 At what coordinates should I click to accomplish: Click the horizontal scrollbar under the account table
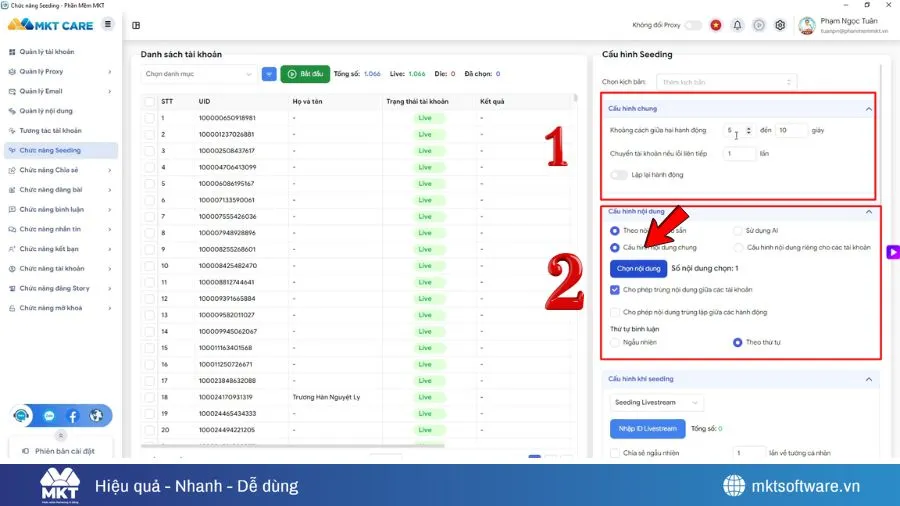pos(293,446)
